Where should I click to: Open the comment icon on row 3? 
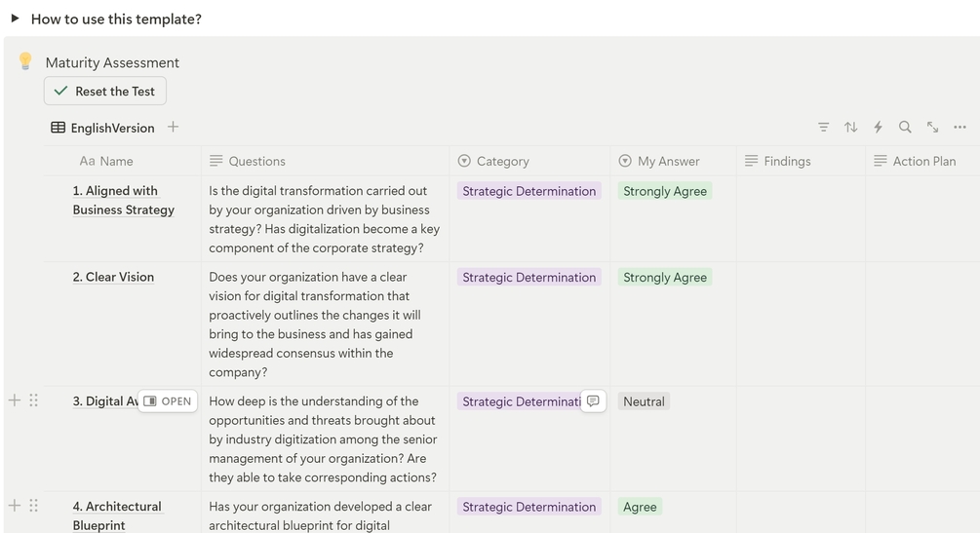[593, 401]
